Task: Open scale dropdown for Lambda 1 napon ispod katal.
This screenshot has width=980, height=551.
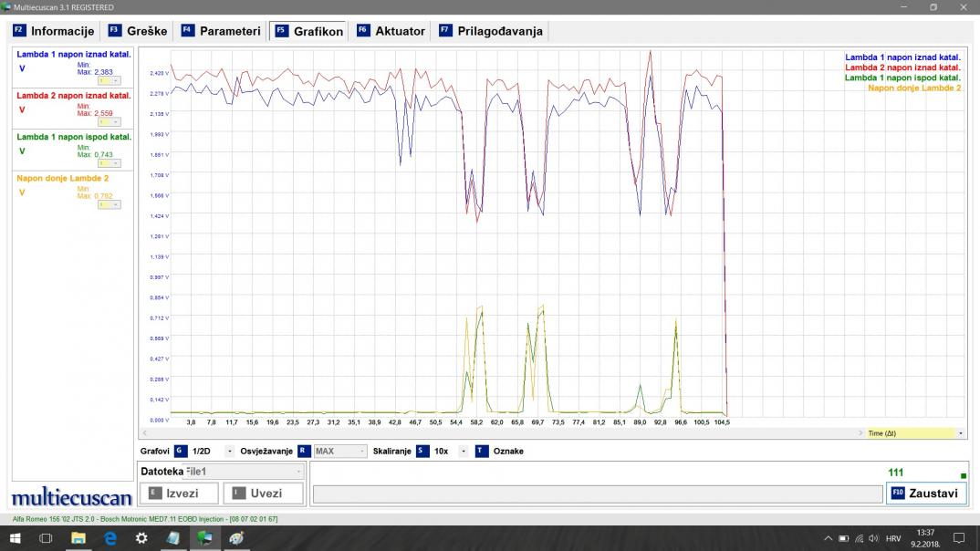Action: click(109, 163)
